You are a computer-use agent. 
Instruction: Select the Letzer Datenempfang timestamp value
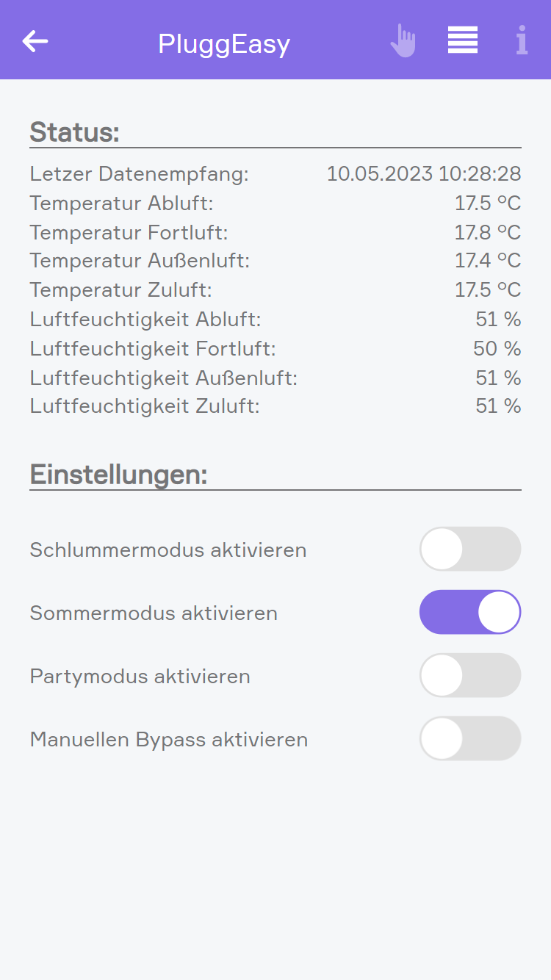tap(424, 174)
